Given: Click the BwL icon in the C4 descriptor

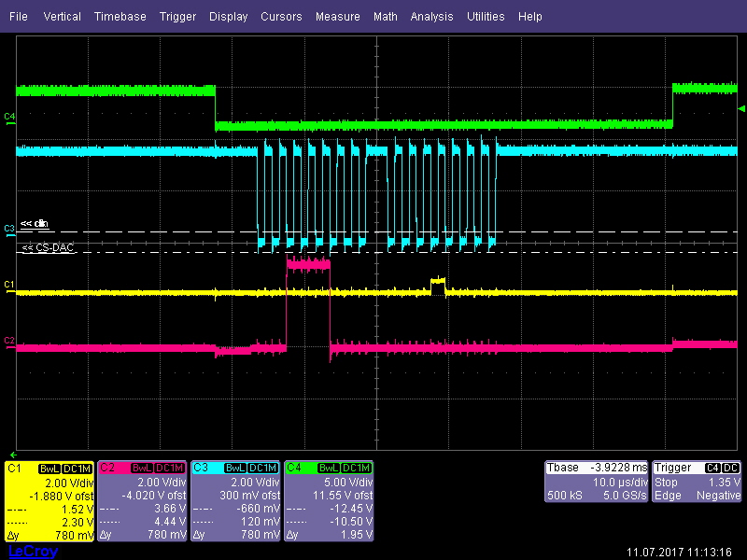Looking at the screenshot, I should pos(331,469).
